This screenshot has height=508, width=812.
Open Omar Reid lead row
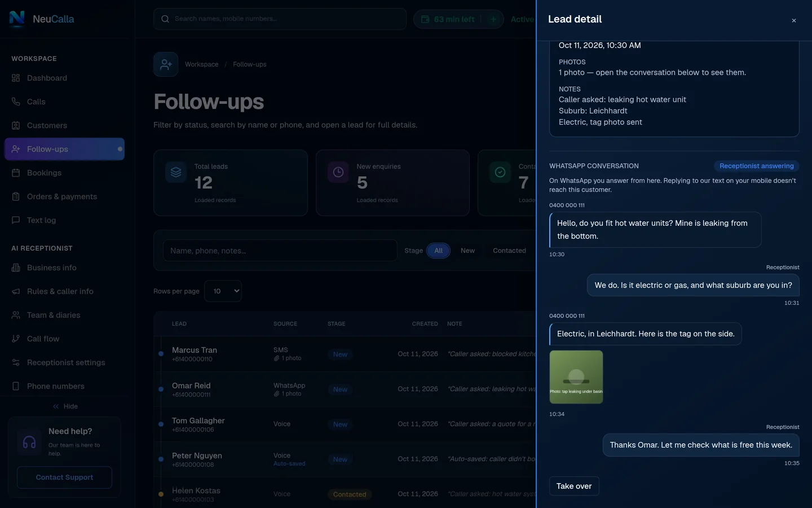[345, 389]
